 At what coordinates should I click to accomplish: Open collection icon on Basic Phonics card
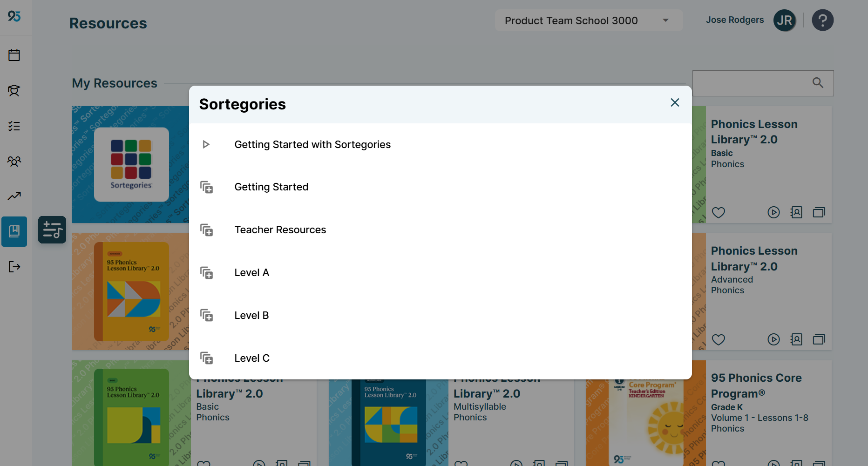819,212
